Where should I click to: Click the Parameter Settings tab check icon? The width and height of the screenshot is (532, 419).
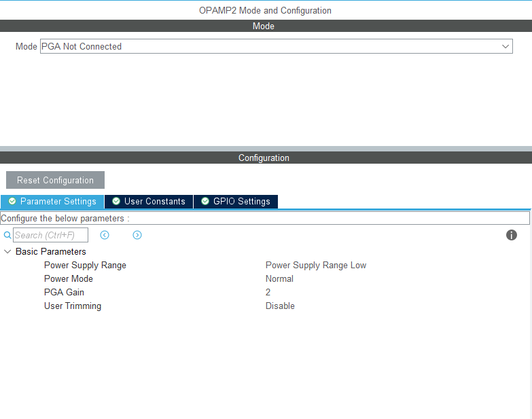[12, 202]
